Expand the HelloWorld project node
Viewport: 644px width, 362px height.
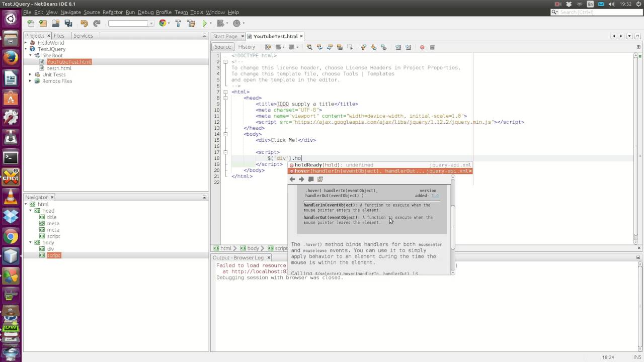pyautogui.click(x=26, y=43)
